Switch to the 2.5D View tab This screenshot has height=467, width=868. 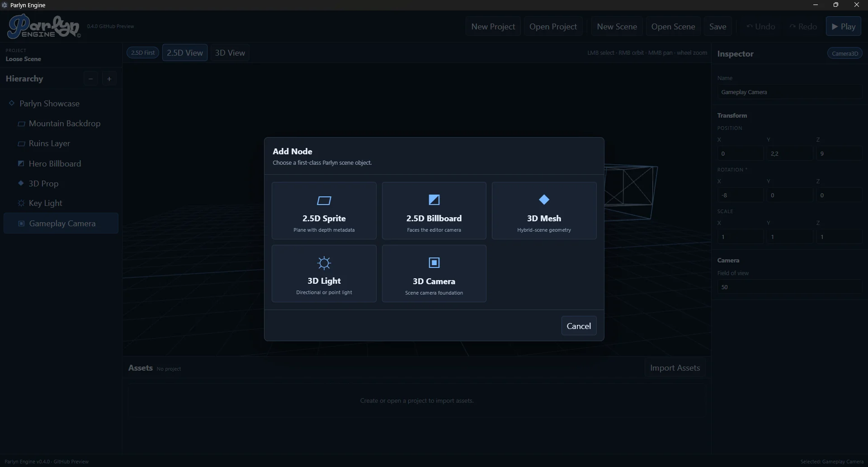[185, 52]
